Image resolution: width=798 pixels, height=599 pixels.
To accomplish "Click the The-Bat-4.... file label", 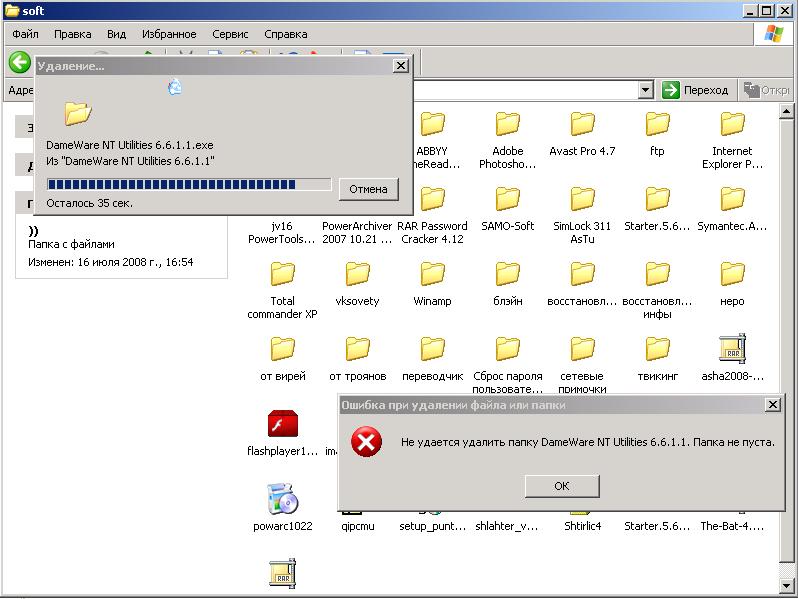I will [x=732, y=526].
